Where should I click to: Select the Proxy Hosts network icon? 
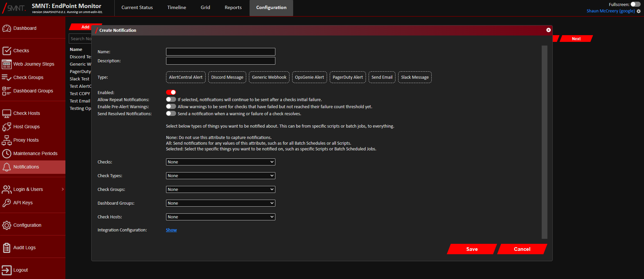[7, 140]
